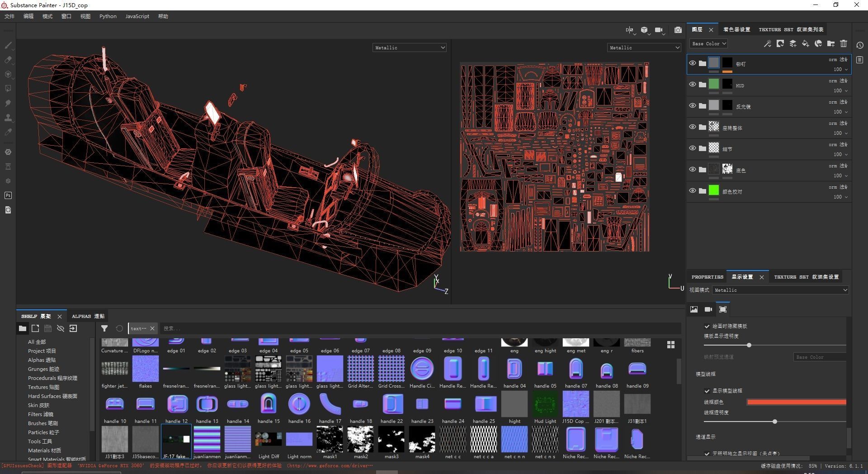Viewport: 868px width, 474px height.
Task: Click the 线框透明度 slider handle
Action: click(x=775, y=422)
